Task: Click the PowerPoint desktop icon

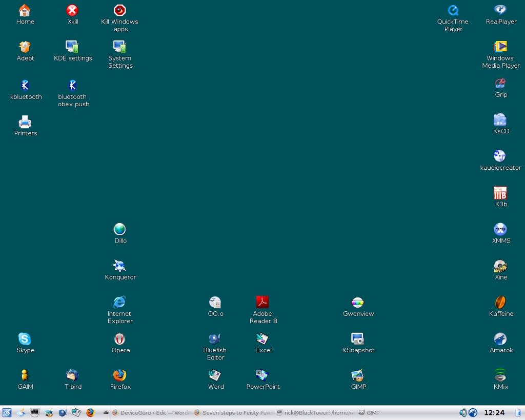Action: [x=262, y=375]
